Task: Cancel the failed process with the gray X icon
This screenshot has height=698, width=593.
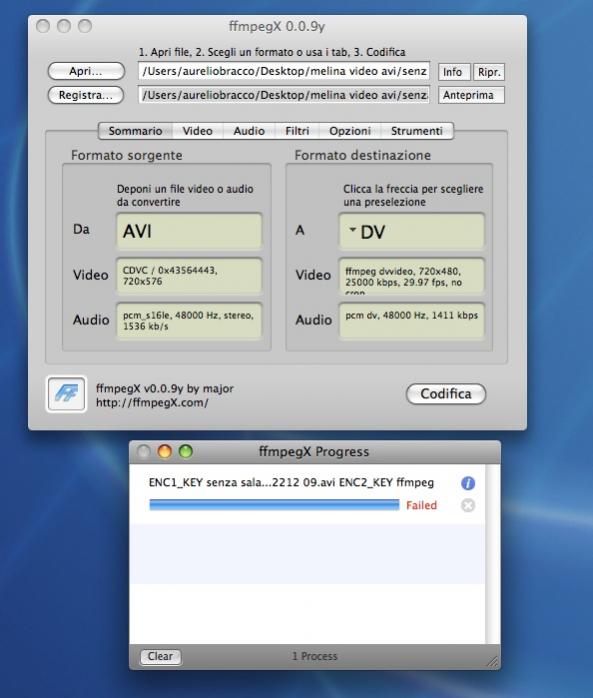Action: (x=468, y=505)
